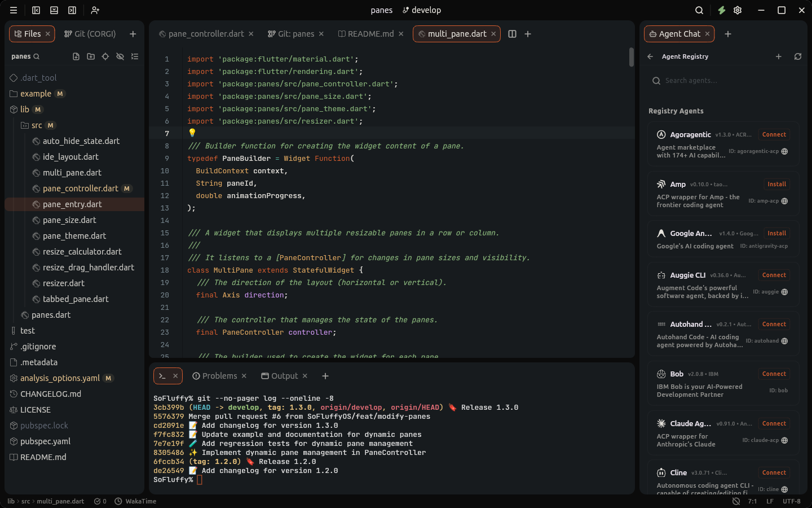Locate the active file in tree

point(105,56)
